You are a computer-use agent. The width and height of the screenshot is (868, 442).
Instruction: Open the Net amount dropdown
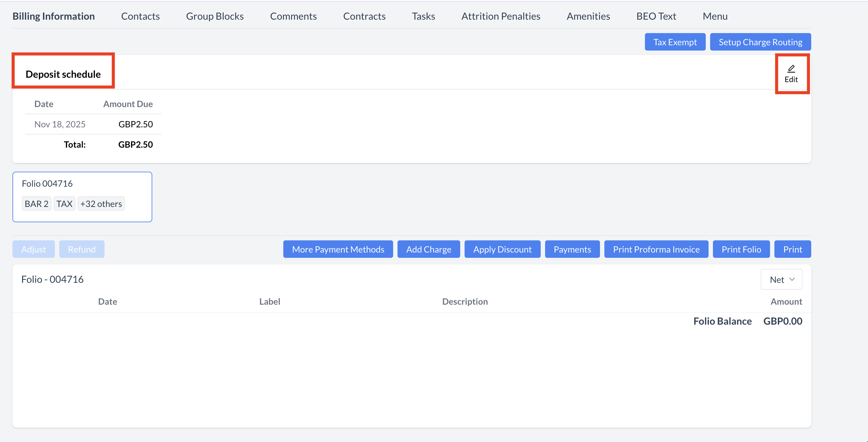click(x=781, y=279)
